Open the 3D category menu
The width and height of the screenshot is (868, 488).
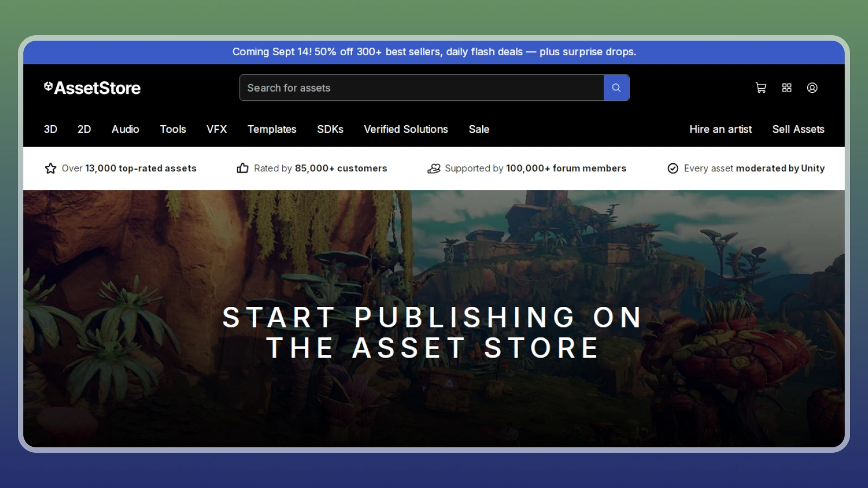point(50,129)
